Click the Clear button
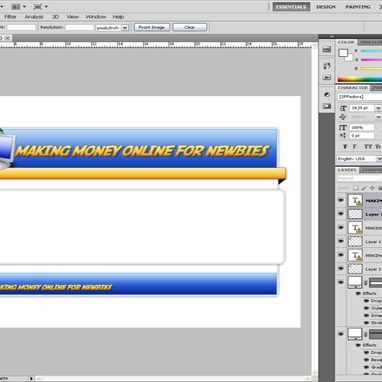This screenshot has width=382, height=382. click(x=190, y=27)
